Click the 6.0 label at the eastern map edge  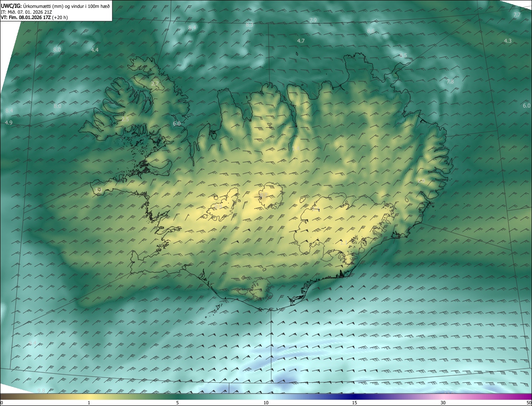[x=526, y=106]
